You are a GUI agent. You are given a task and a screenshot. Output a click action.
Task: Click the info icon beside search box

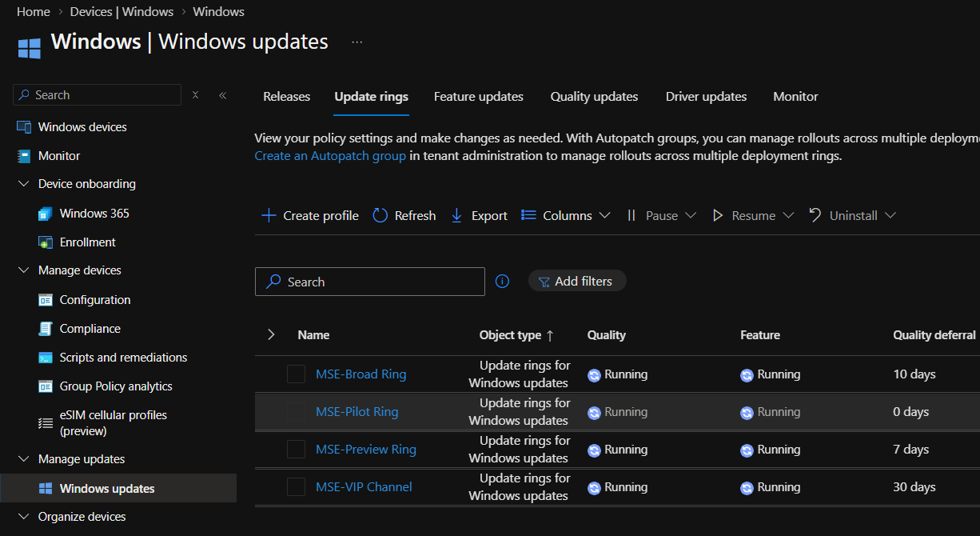click(x=502, y=281)
